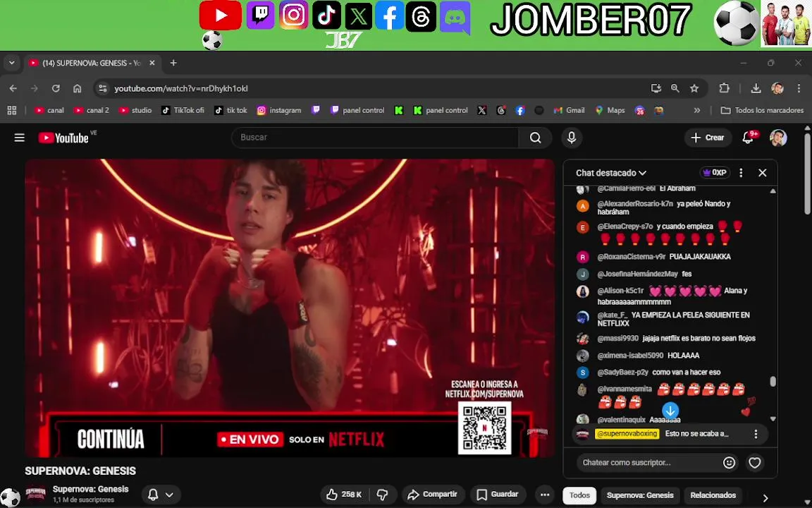Screen dimensions: 812x508
Task: Dislike the video with thumbs down
Action: pos(383,495)
